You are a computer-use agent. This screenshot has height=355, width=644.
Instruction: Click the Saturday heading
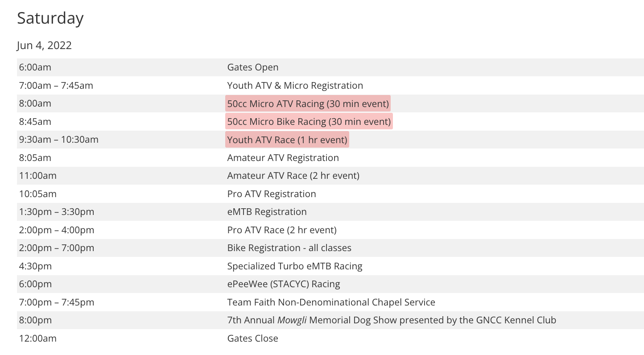pos(50,18)
